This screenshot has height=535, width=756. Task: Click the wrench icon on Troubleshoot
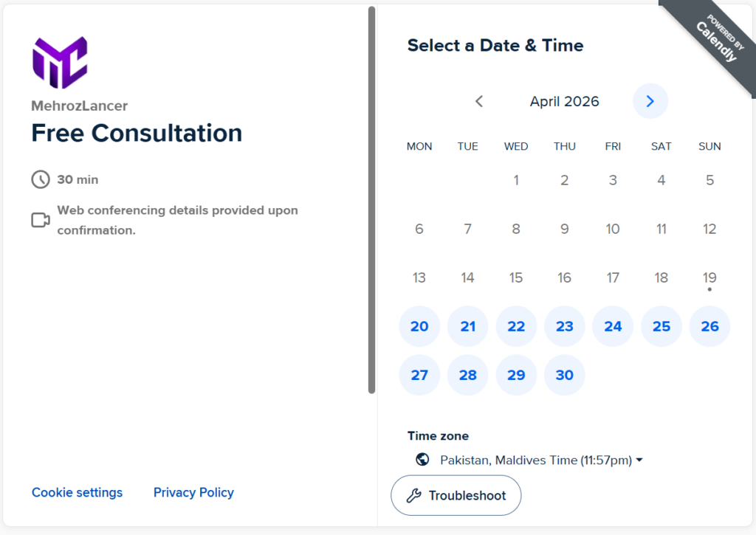[x=414, y=495]
